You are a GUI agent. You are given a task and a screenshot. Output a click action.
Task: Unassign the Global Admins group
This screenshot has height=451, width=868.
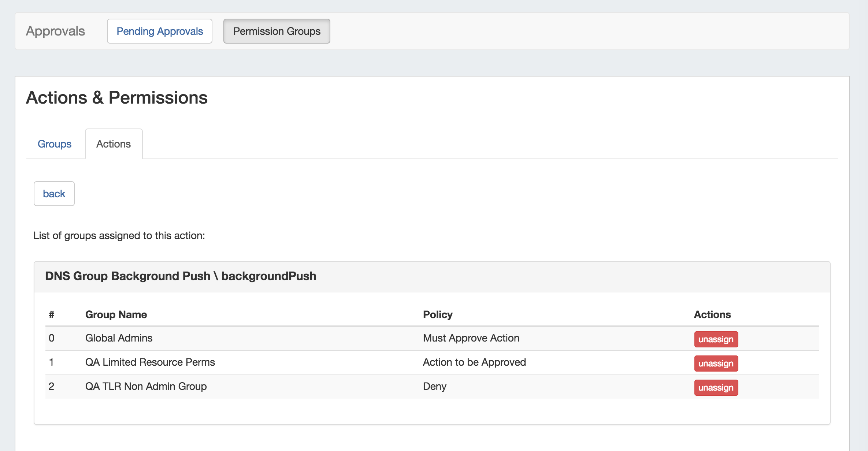tap(716, 339)
